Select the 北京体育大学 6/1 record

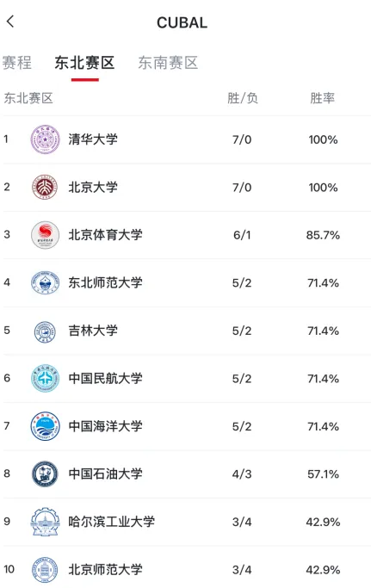242,235
